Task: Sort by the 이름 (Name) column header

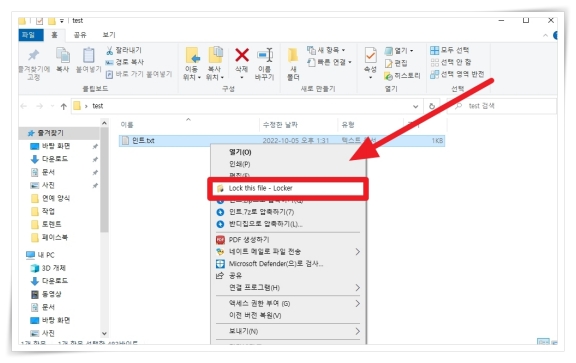Action: (x=127, y=125)
